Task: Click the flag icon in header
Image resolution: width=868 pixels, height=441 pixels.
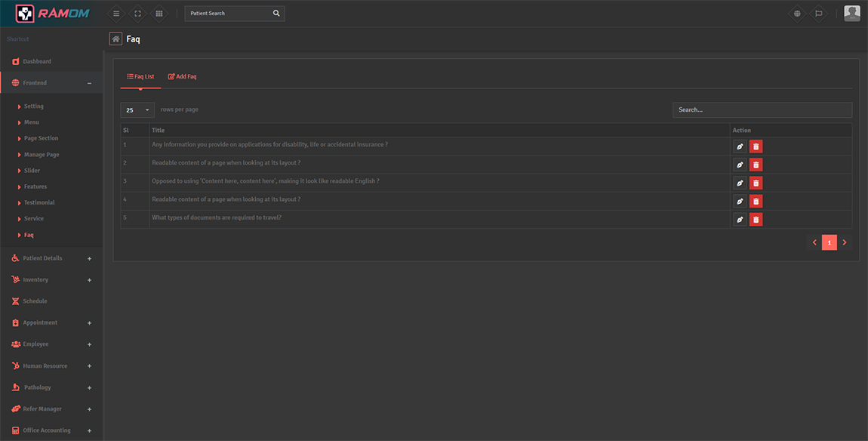Action: 818,14
